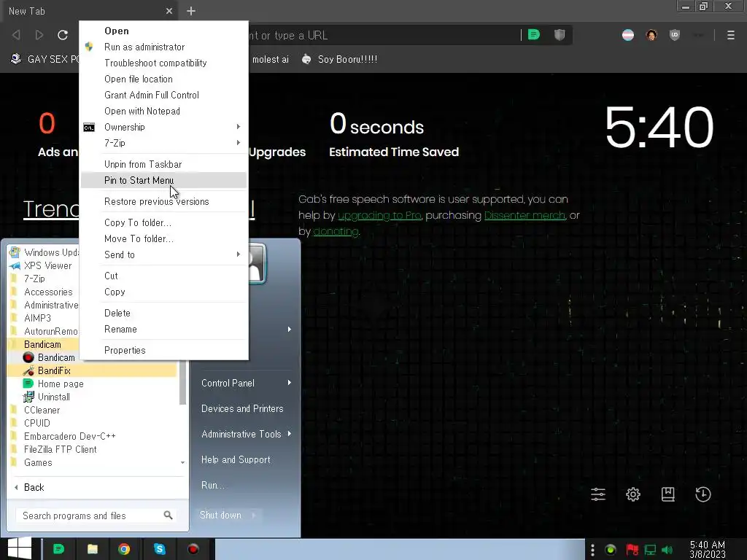
Task: Click the magnifier icon in Start search
Action: [x=168, y=515]
